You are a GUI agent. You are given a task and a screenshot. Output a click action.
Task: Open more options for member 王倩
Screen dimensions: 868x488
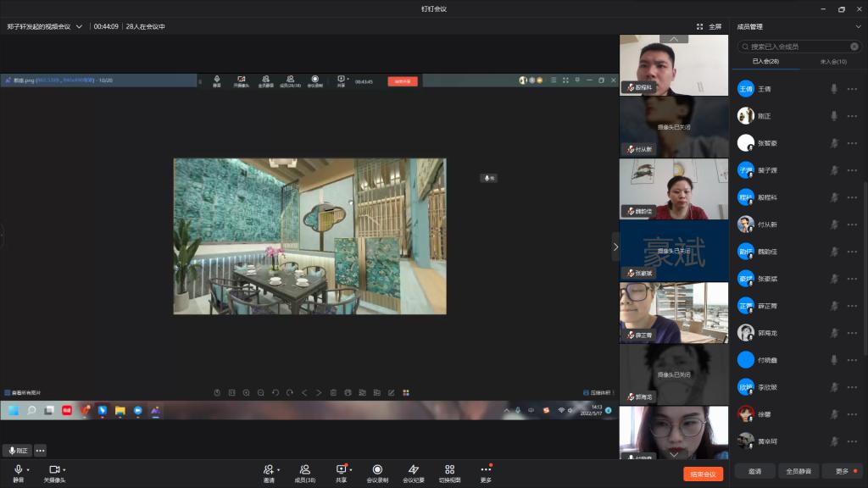point(852,89)
